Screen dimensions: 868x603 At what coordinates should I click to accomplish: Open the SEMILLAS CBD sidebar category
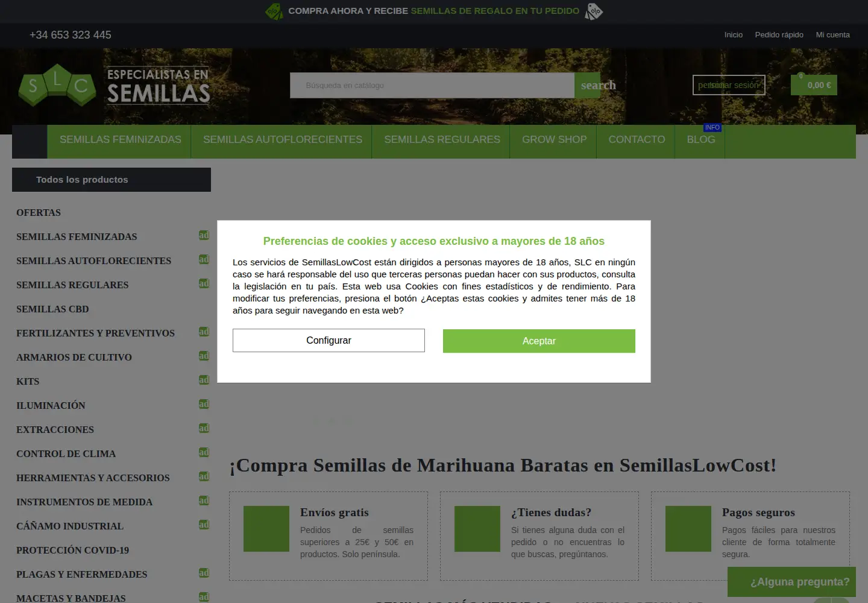point(52,309)
